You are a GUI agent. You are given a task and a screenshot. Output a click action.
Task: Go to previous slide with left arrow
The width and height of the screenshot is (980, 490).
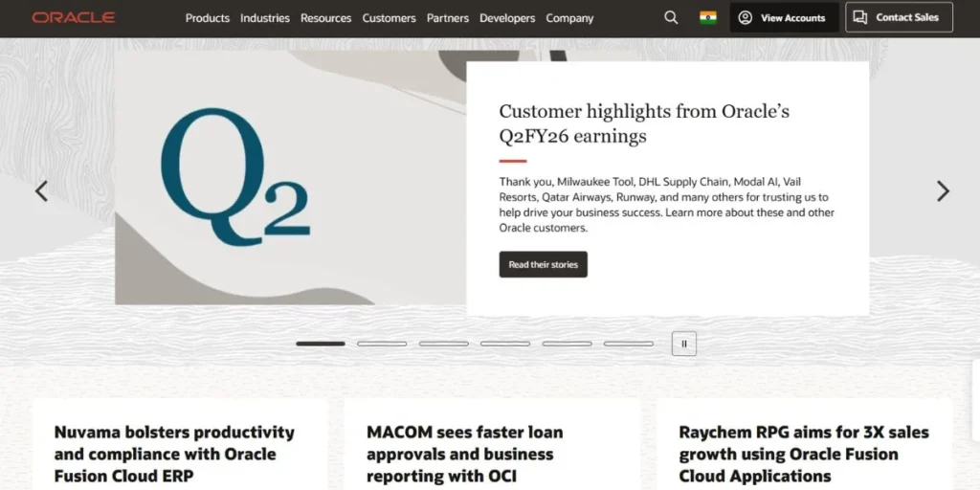pyautogui.click(x=41, y=191)
